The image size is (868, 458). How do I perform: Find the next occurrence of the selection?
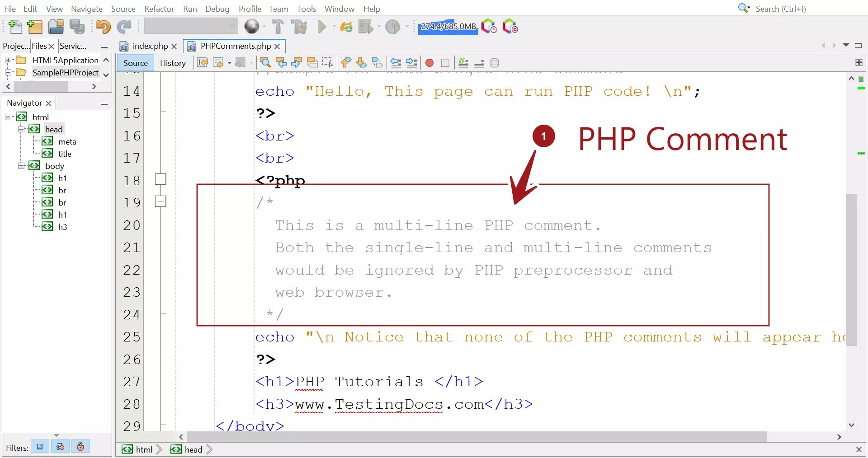(x=296, y=63)
